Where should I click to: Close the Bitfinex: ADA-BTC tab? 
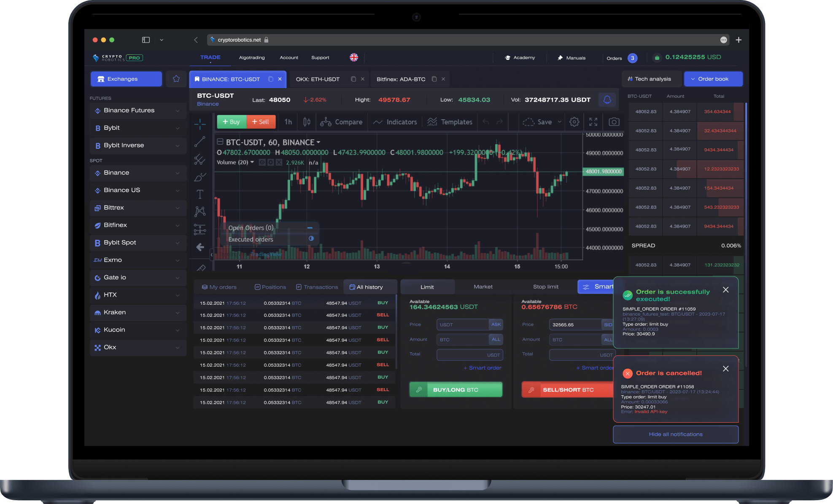click(x=443, y=79)
